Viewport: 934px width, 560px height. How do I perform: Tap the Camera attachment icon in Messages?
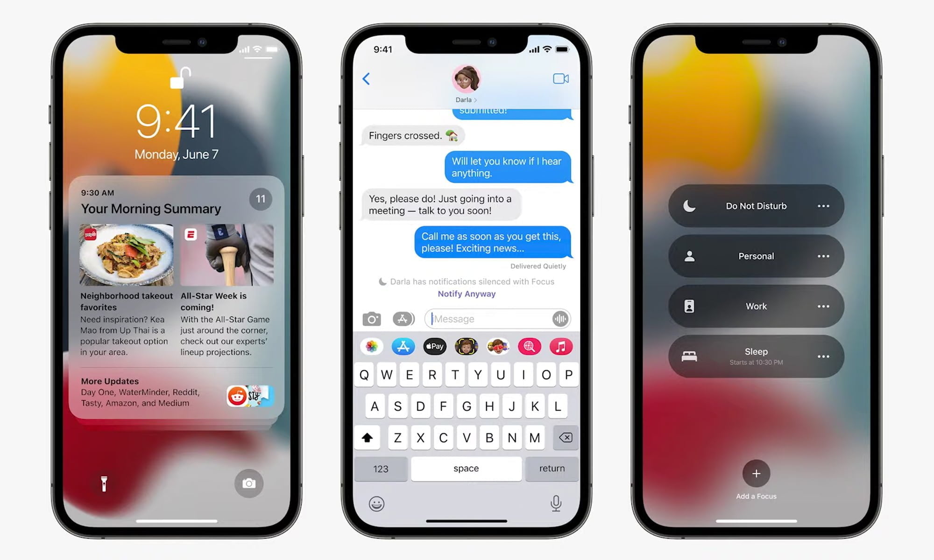tap(371, 318)
